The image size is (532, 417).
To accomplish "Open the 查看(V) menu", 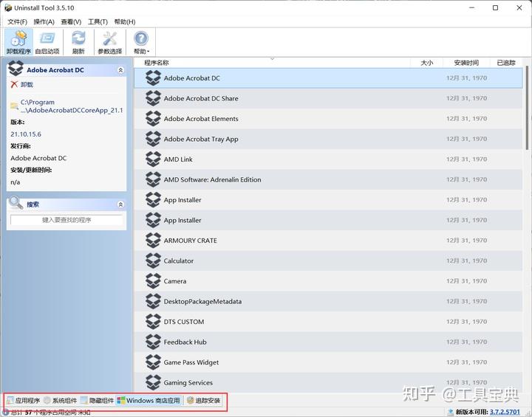I will (71, 21).
